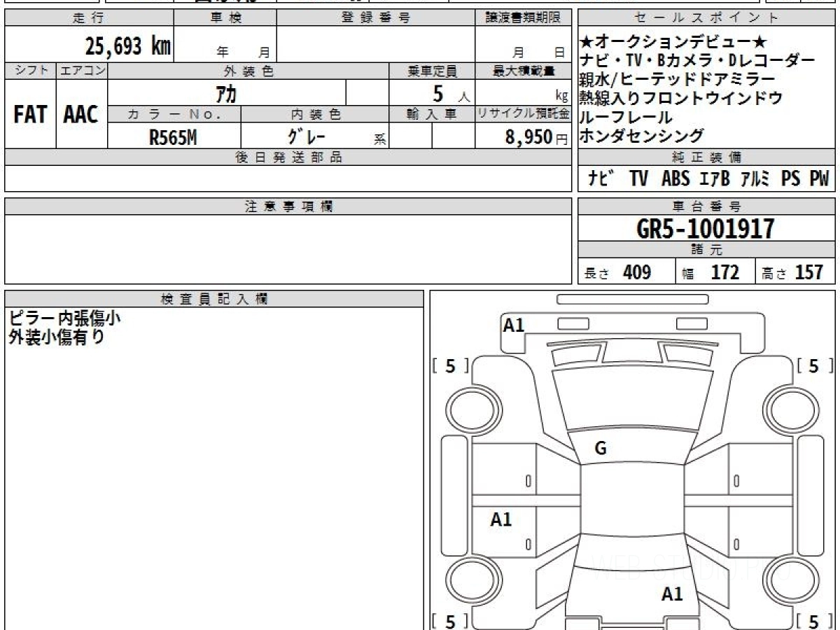This screenshot has width=840, height=630.
Task: Click the 車台番号 header
Action: coord(707,206)
